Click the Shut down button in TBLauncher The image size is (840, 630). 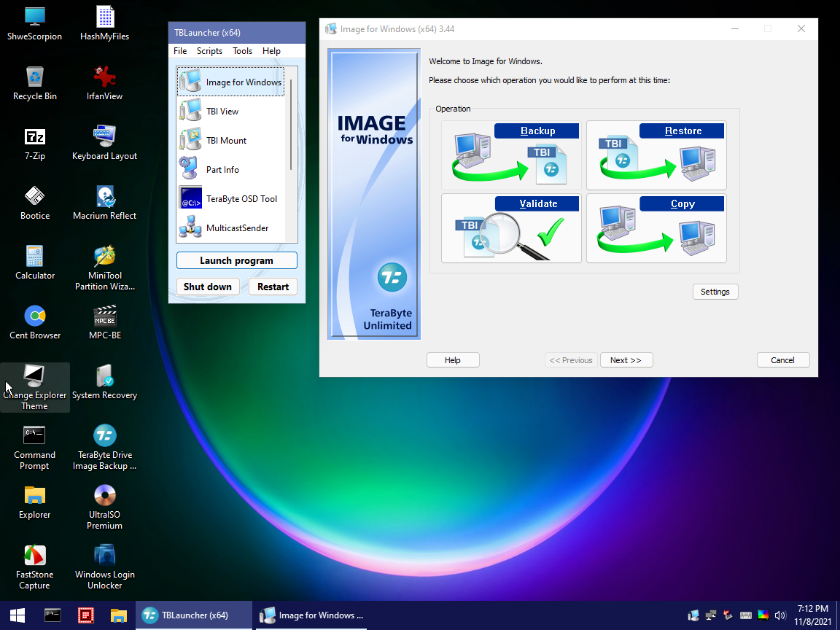208,287
